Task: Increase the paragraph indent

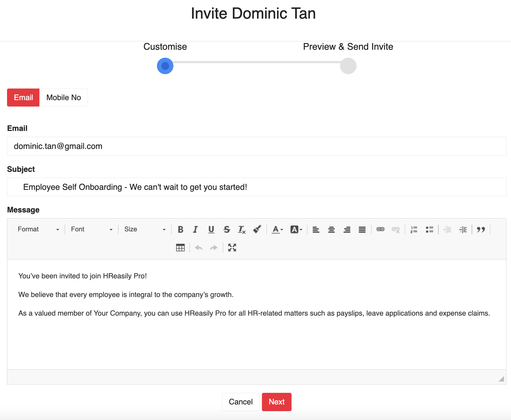Action: pyautogui.click(x=463, y=229)
